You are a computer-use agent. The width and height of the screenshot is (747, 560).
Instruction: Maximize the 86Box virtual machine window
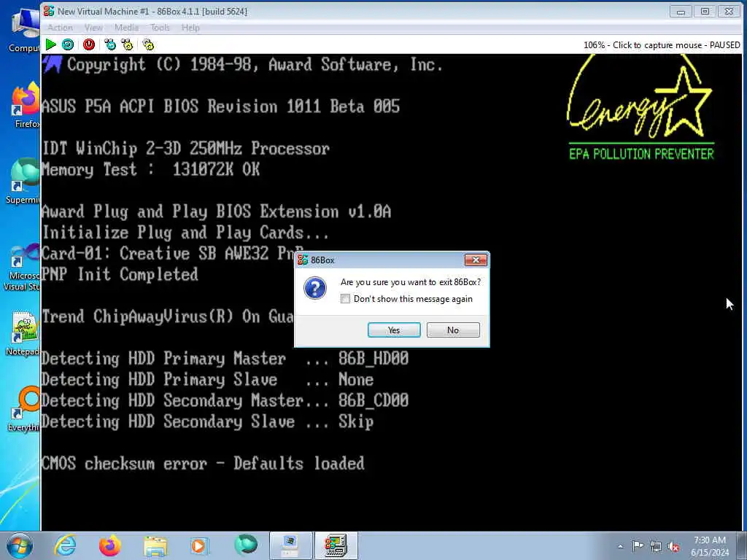coord(705,12)
